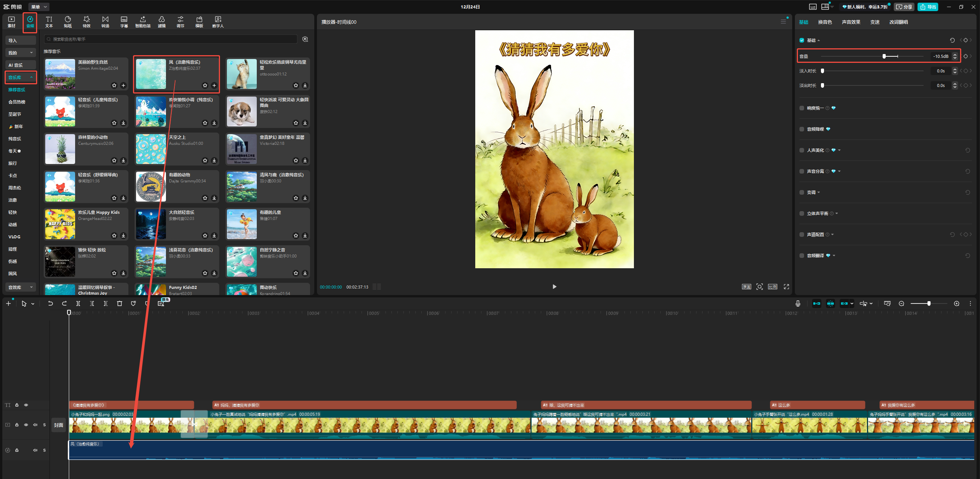Toggle visibility eye on the text track
This screenshot has width=980, height=479.
[x=26, y=405]
